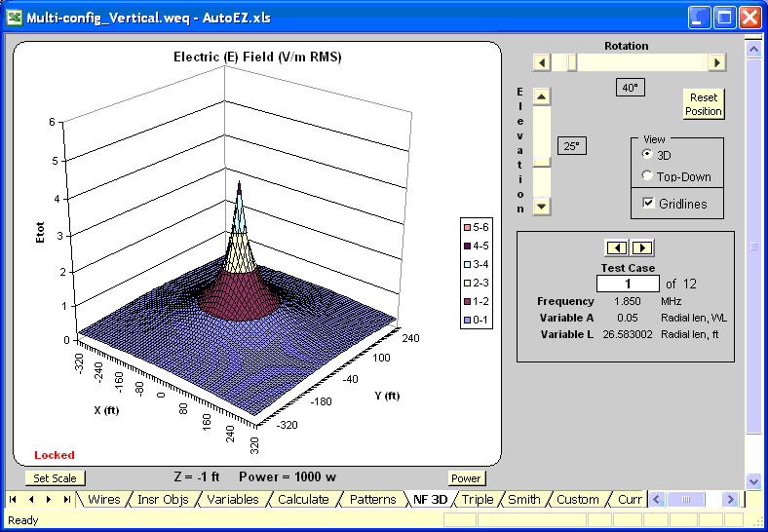
Task: Click the Elevation scrollbar down arrow
Action: 542,206
